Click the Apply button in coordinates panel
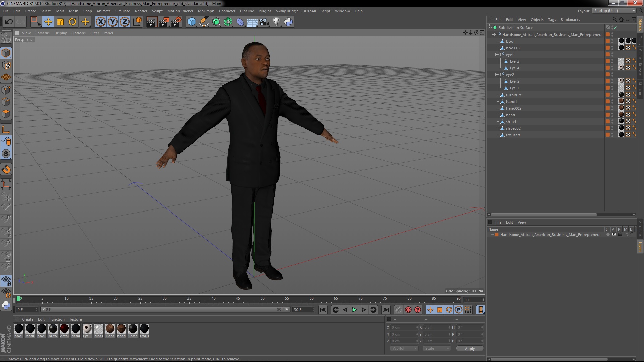 coord(470,349)
